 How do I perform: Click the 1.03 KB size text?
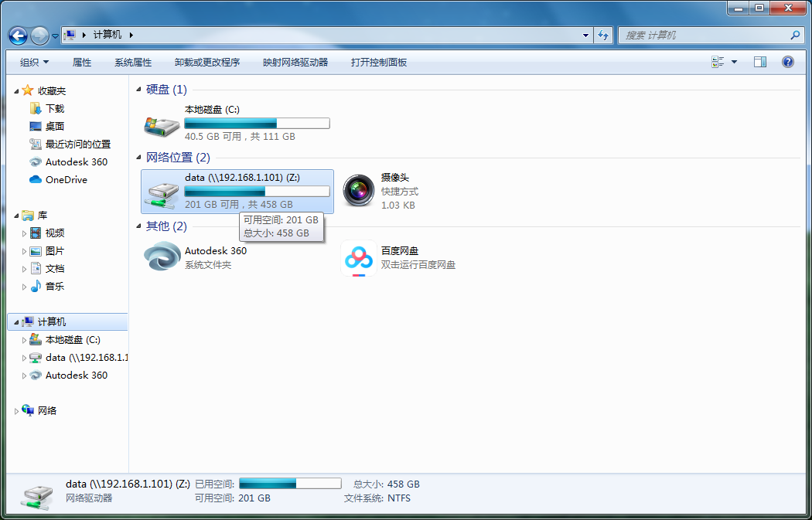[397, 205]
